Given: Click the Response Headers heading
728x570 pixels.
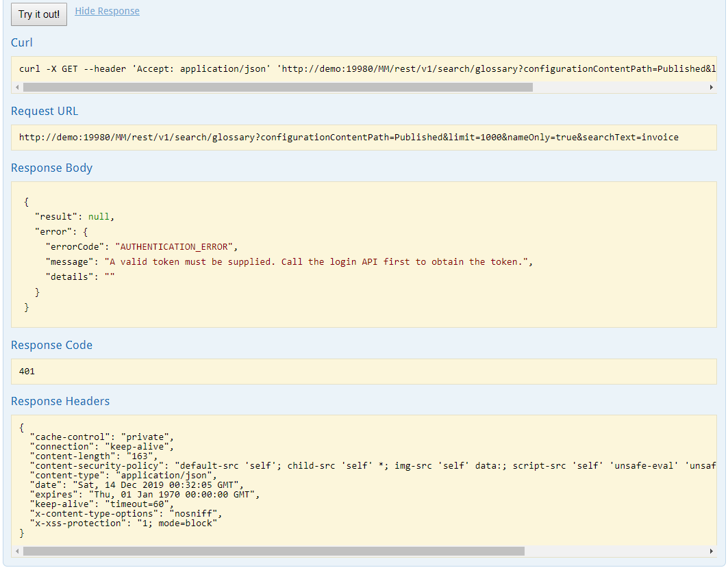Looking at the screenshot, I should pyautogui.click(x=60, y=401).
